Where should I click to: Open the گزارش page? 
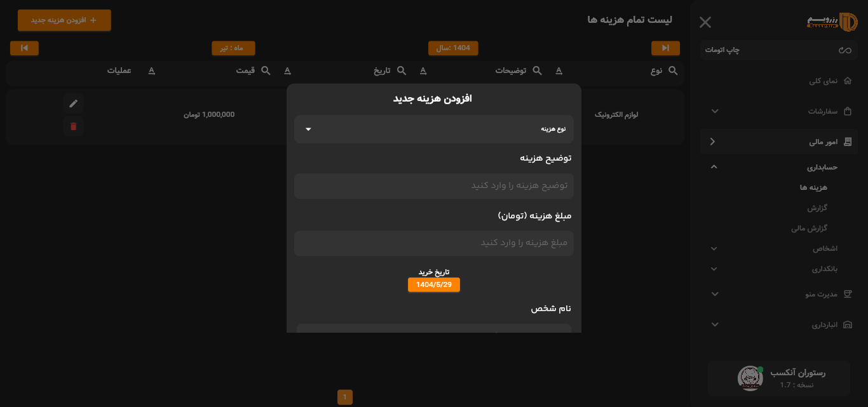[817, 208]
